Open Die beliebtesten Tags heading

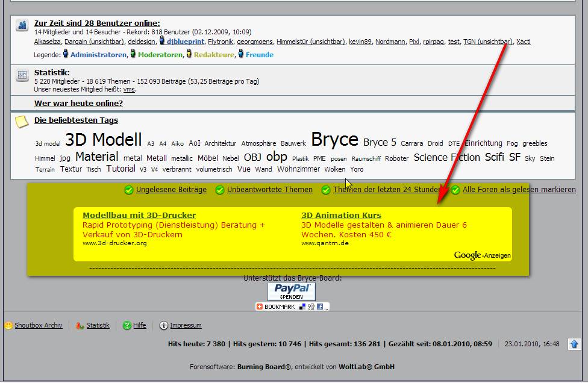76,120
